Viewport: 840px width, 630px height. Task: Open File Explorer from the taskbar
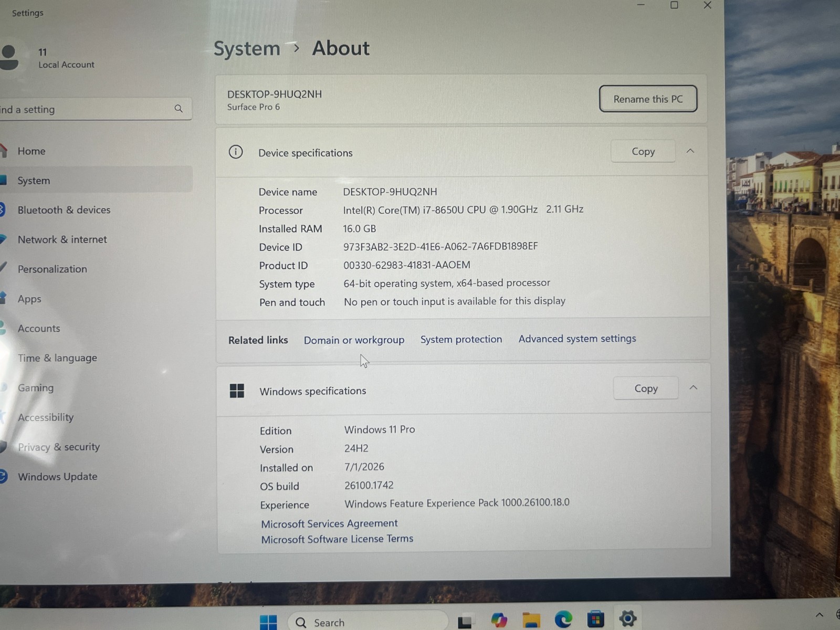pyautogui.click(x=531, y=621)
